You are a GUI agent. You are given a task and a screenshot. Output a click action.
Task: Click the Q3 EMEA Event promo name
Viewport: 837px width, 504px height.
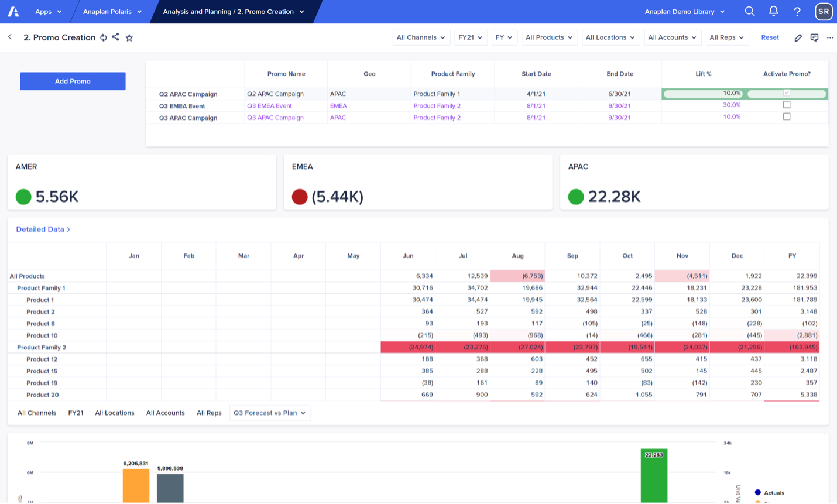[269, 106]
